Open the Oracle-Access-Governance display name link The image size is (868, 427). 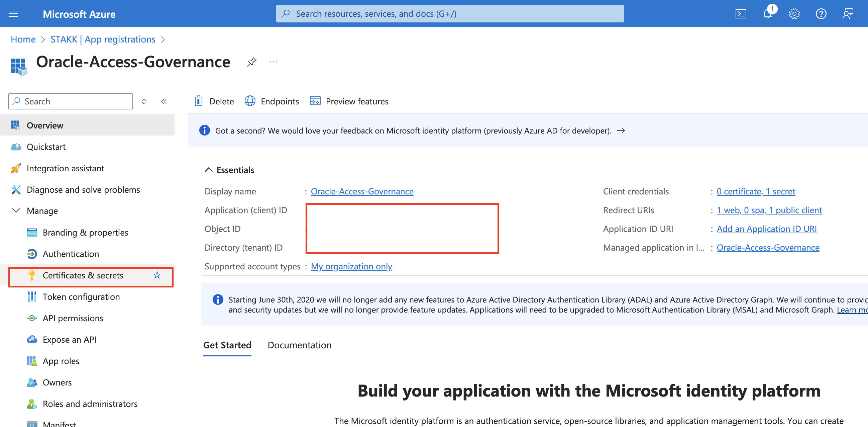click(362, 191)
